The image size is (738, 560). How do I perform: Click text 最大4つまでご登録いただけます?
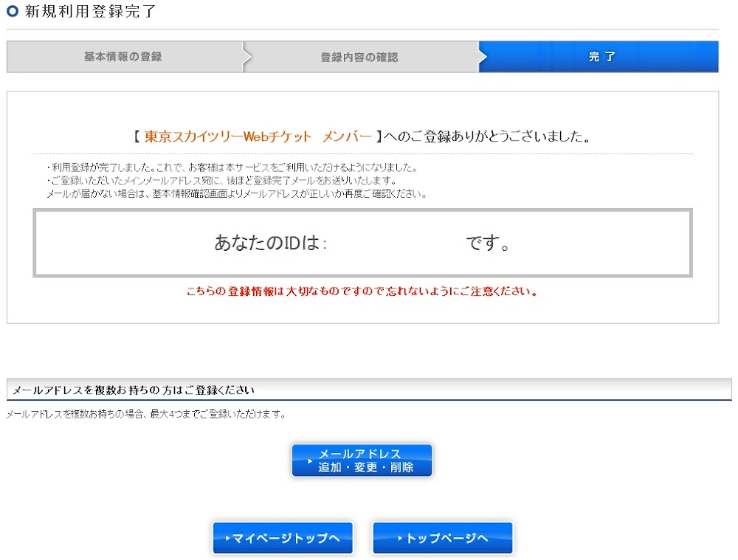point(218,414)
